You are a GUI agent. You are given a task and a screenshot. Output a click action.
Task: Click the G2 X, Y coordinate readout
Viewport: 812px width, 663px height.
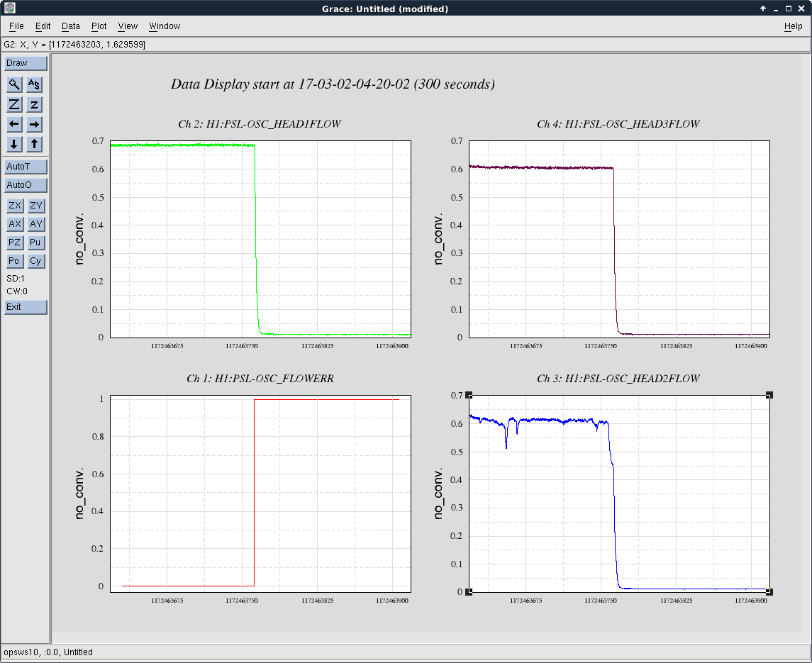74,45
